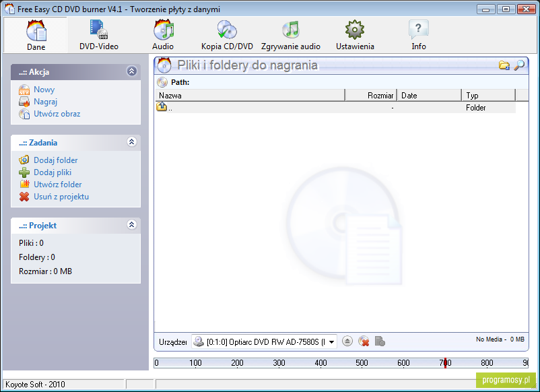Sort by the Nazwa column header
This screenshot has height=392, width=540.
(250, 96)
